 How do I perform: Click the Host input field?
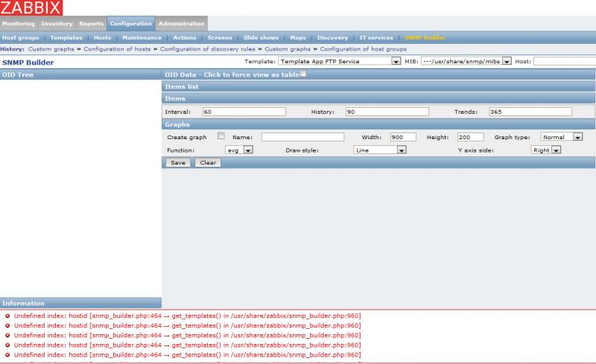pyautogui.click(x=565, y=61)
